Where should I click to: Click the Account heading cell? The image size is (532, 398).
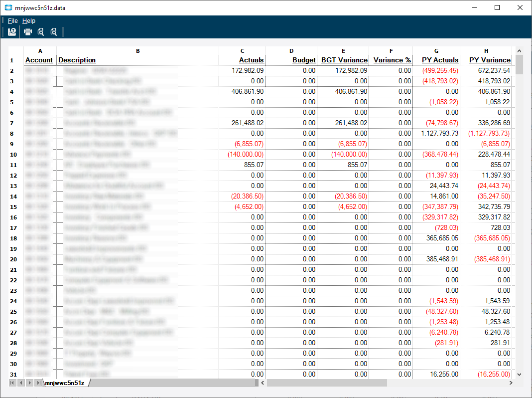[39, 60]
